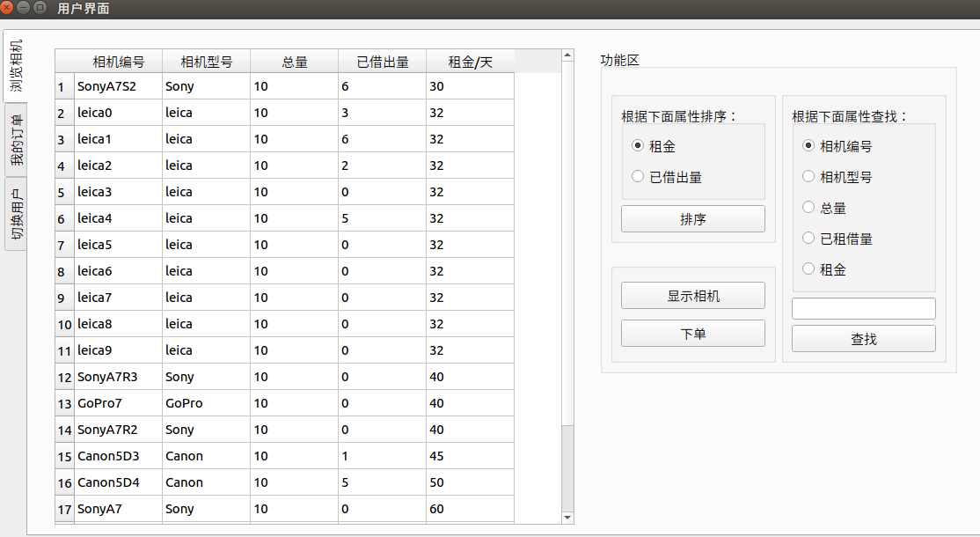The width and height of the screenshot is (980, 537).
Task: Click the 显示相机 button
Action: [692, 295]
